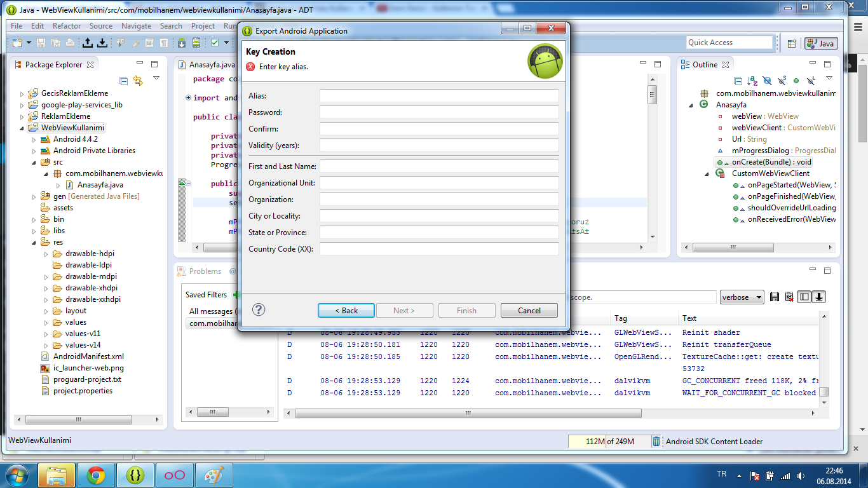
Task: Toggle Hide Local Types in Outline
Action: [811, 81]
